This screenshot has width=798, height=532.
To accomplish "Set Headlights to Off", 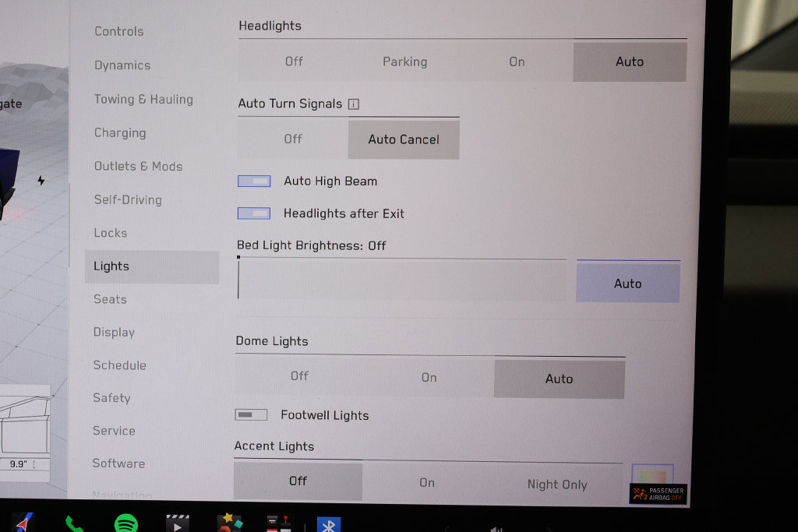I will point(294,62).
